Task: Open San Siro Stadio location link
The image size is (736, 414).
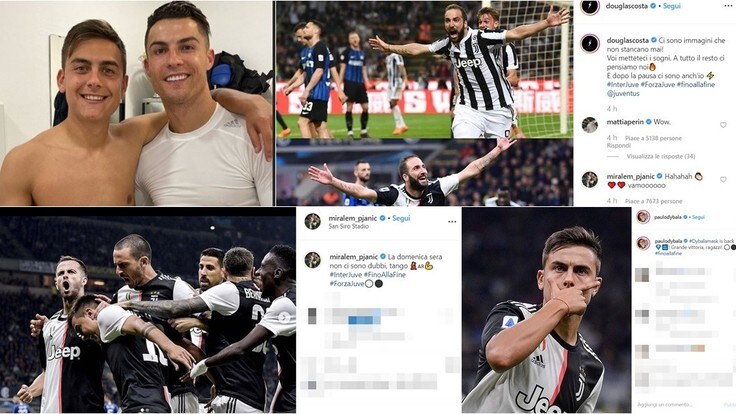Action: click(348, 226)
